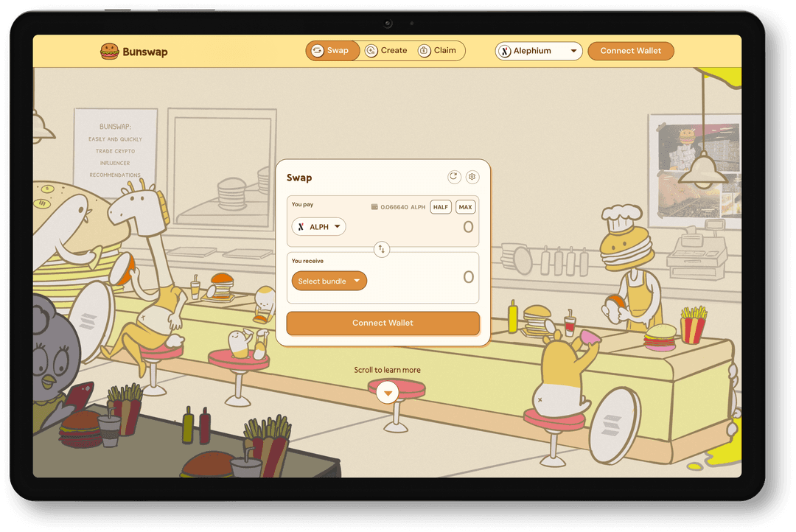
Task: Open the Claim tab
Action: click(x=438, y=51)
